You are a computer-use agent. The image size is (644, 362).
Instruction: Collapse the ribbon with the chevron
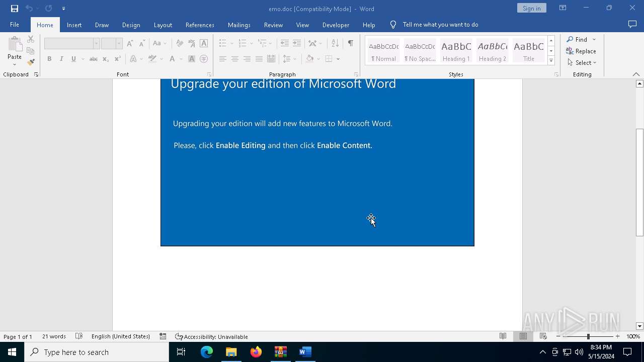tap(636, 74)
